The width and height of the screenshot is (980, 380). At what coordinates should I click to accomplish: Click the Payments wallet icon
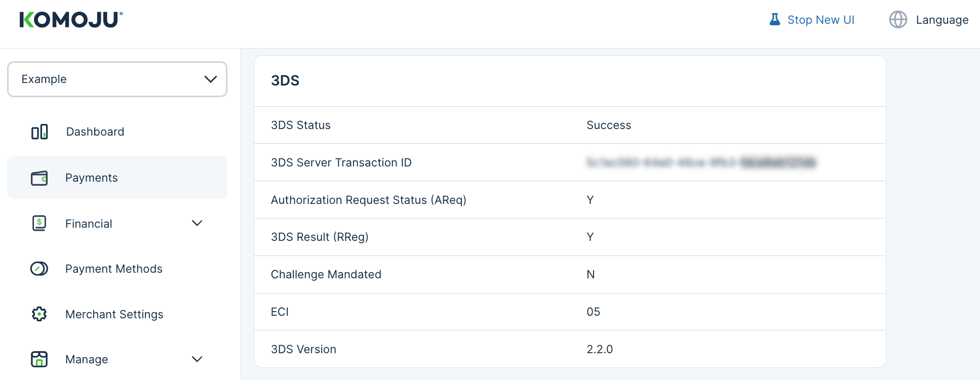pyautogui.click(x=40, y=178)
